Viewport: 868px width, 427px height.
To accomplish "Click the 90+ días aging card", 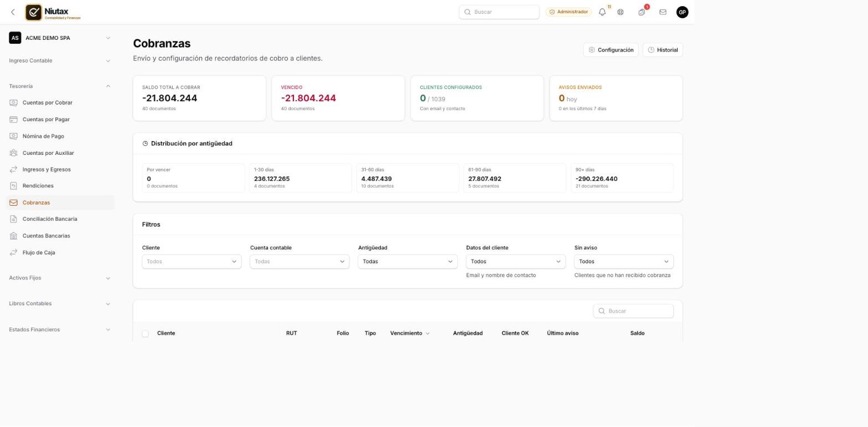I will (x=622, y=178).
